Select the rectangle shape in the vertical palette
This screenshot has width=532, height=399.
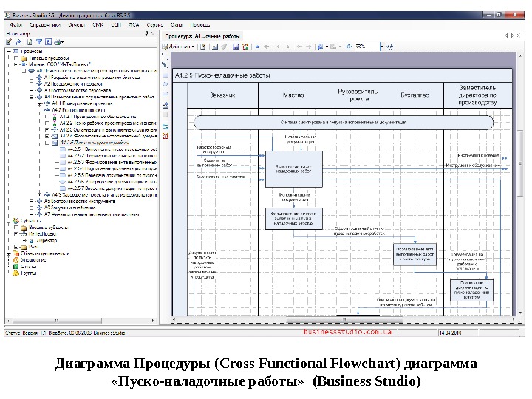tap(166, 75)
